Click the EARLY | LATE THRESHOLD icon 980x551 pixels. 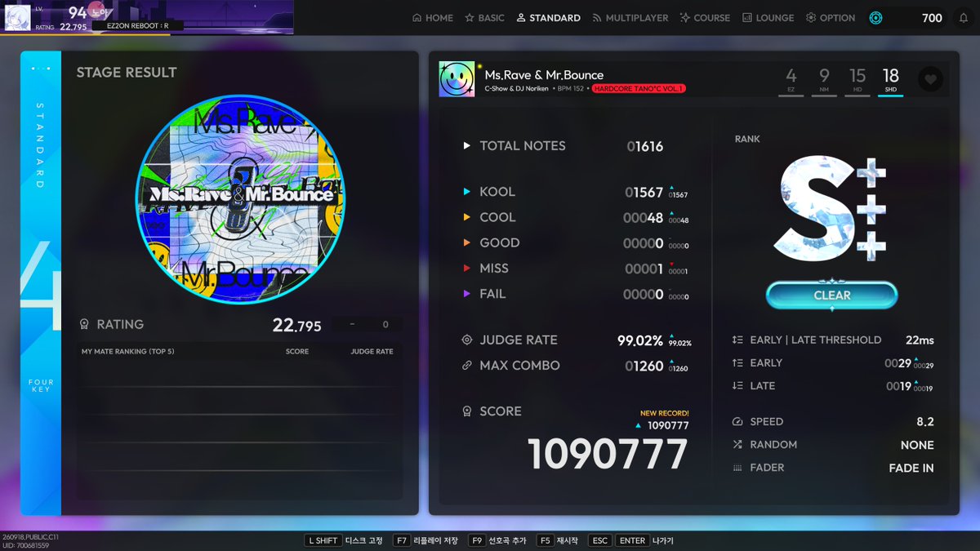737,340
